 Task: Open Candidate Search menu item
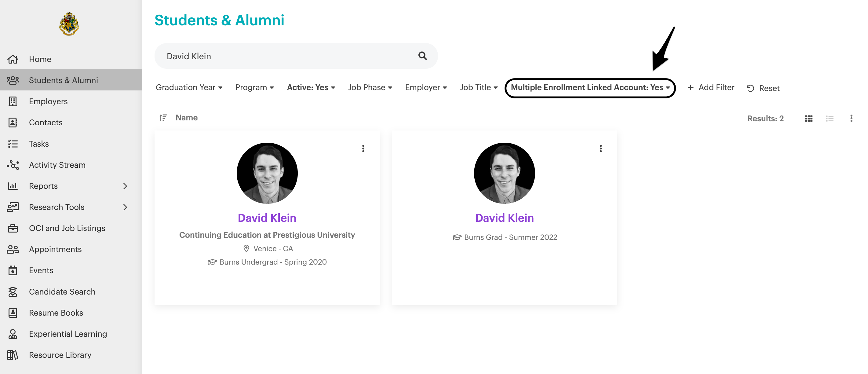62,292
